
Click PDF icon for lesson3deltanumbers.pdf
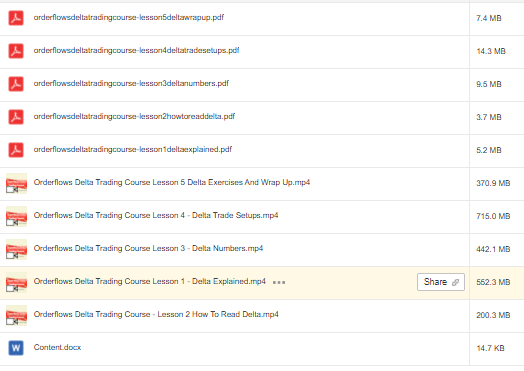[16, 84]
